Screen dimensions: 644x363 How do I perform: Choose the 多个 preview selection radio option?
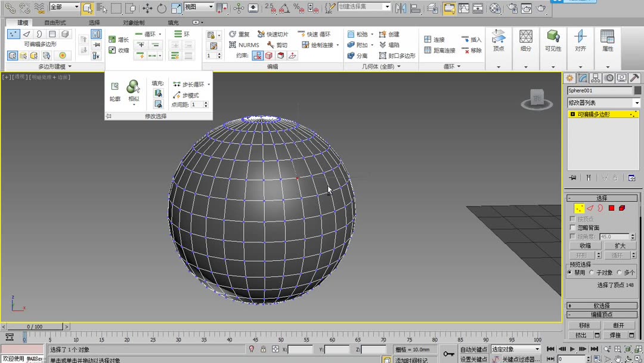[619, 273]
